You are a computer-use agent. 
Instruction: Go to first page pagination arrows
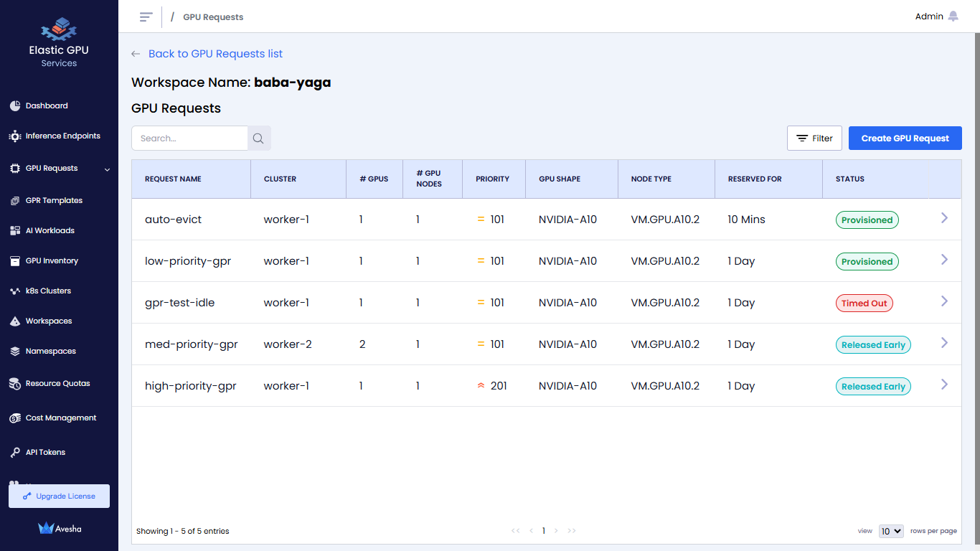coord(515,531)
